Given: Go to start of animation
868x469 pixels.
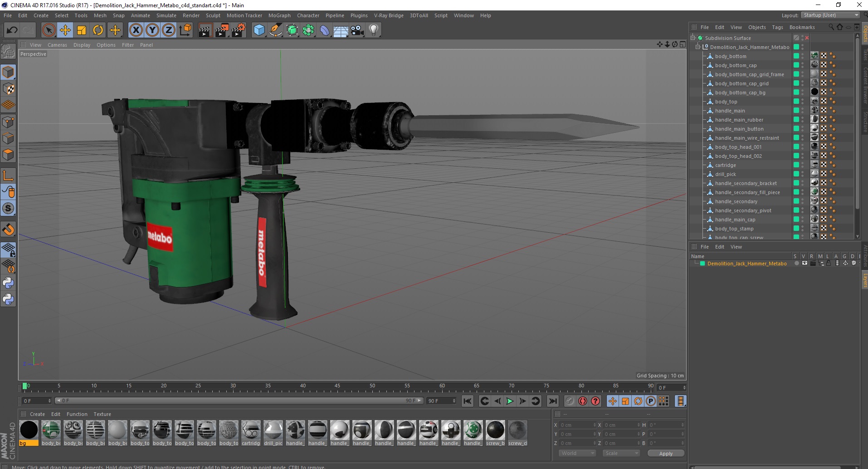Looking at the screenshot, I should 468,401.
